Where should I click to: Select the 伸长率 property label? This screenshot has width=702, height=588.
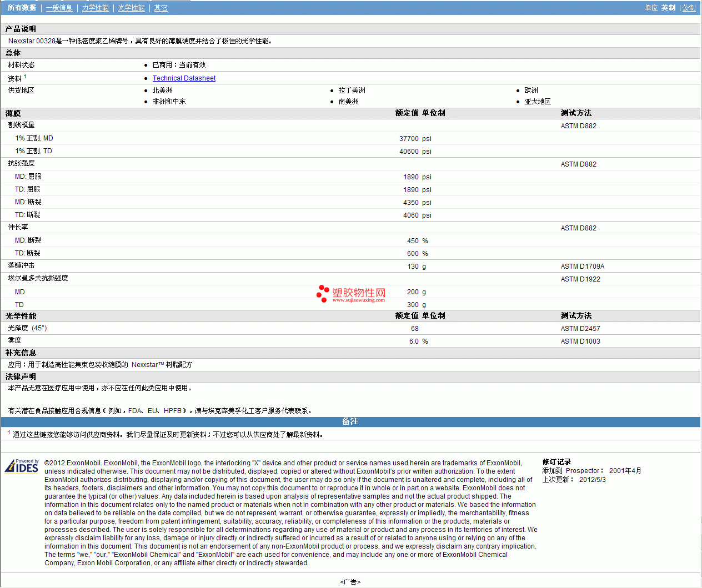pos(18,227)
